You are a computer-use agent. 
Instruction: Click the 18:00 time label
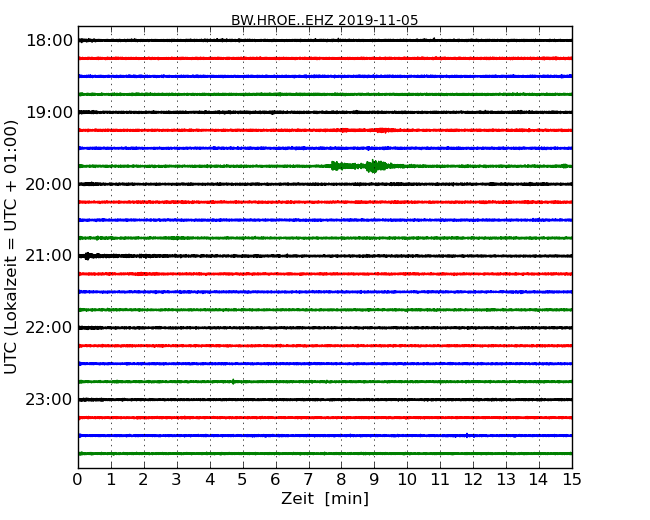coord(49,41)
